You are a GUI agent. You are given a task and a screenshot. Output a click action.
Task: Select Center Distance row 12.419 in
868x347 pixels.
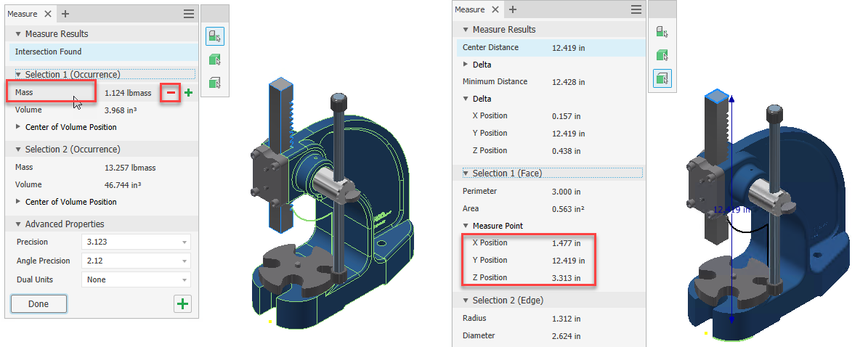pos(551,48)
